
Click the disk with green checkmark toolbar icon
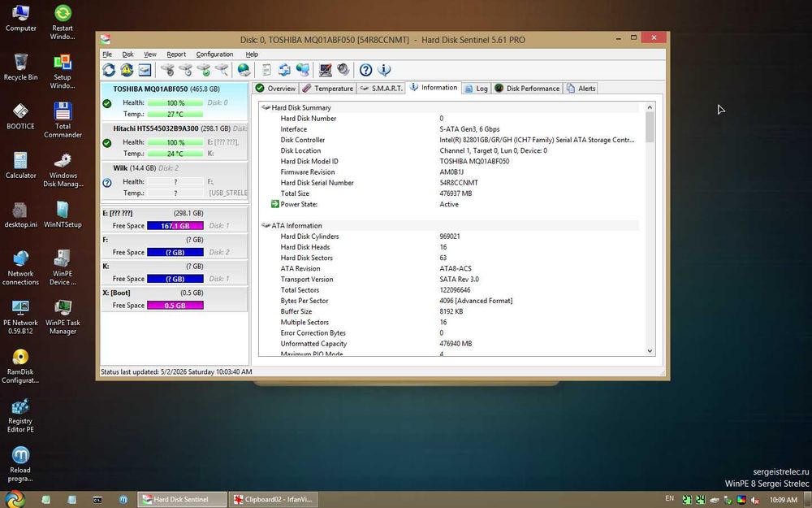(x=204, y=70)
